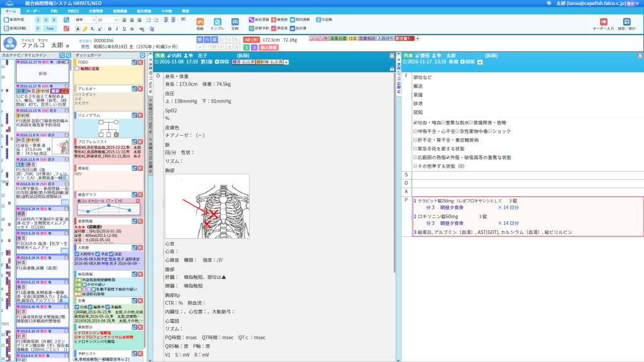This screenshot has height=362, width=644.
Task: Open ダッシュボード settings gear
Action: click(143, 55)
